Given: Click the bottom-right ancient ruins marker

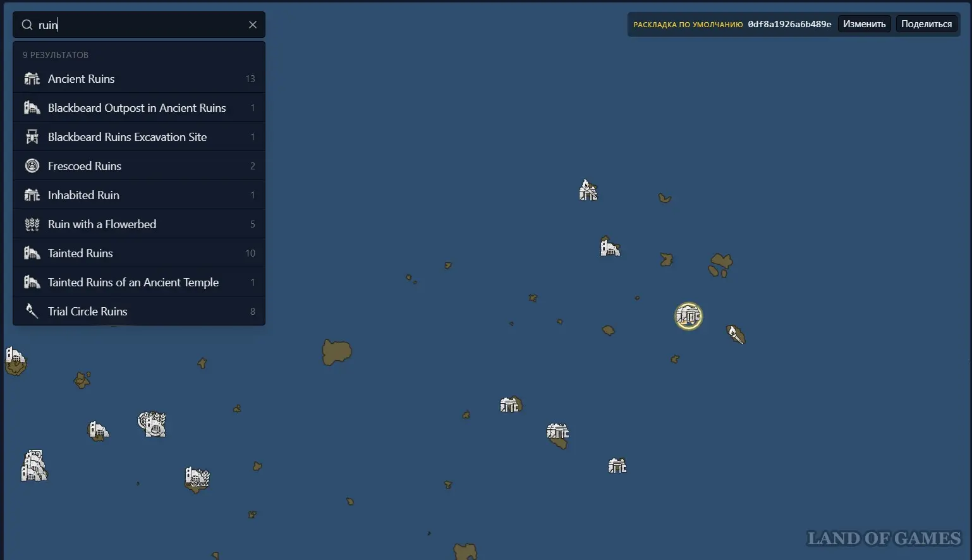Looking at the screenshot, I should pyautogui.click(x=617, y=466).
